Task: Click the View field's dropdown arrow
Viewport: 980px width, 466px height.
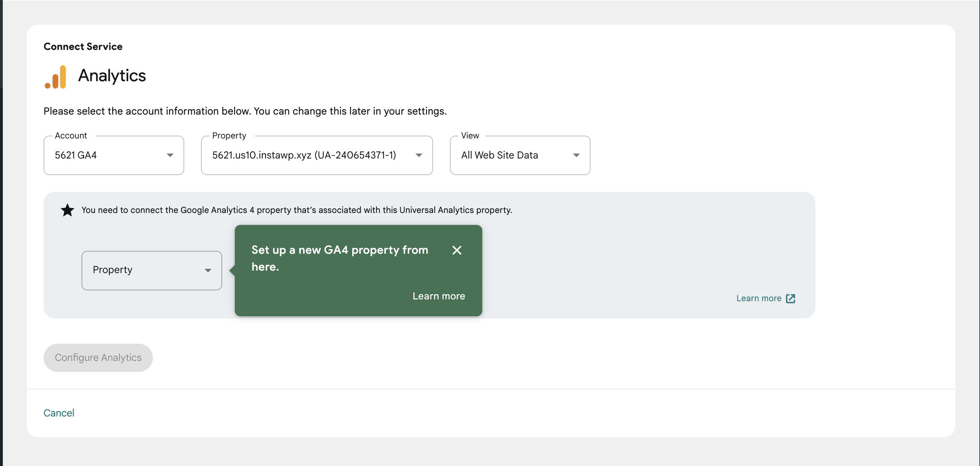Action: point(576,155)
